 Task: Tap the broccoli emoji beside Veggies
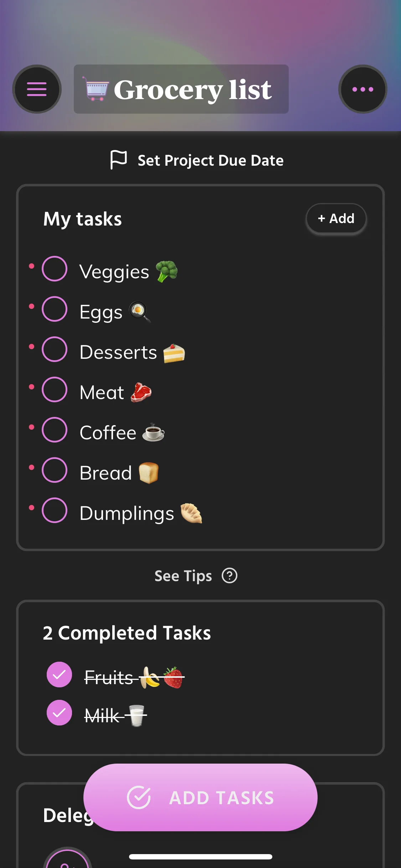[x=167, y=272]
